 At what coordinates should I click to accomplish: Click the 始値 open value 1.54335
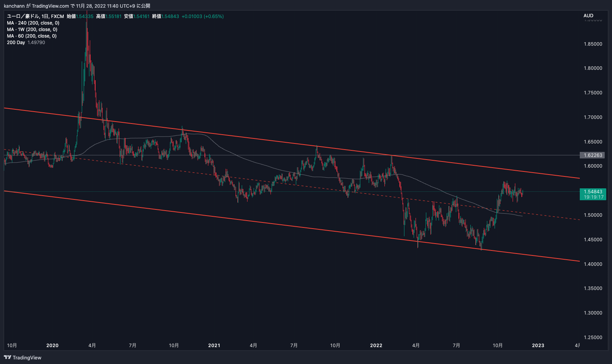[x=85, y=16]
